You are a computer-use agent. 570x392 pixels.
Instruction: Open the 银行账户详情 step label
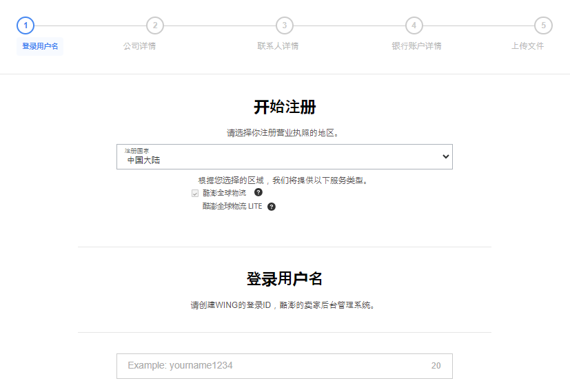416,46
